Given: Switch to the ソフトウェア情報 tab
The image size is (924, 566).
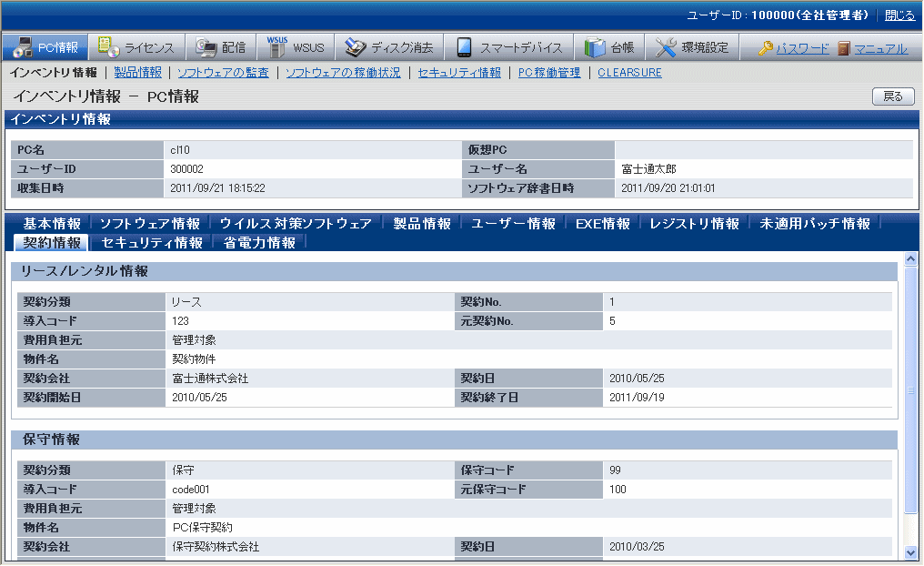Looking at the screenshot, I should [150, 224].
